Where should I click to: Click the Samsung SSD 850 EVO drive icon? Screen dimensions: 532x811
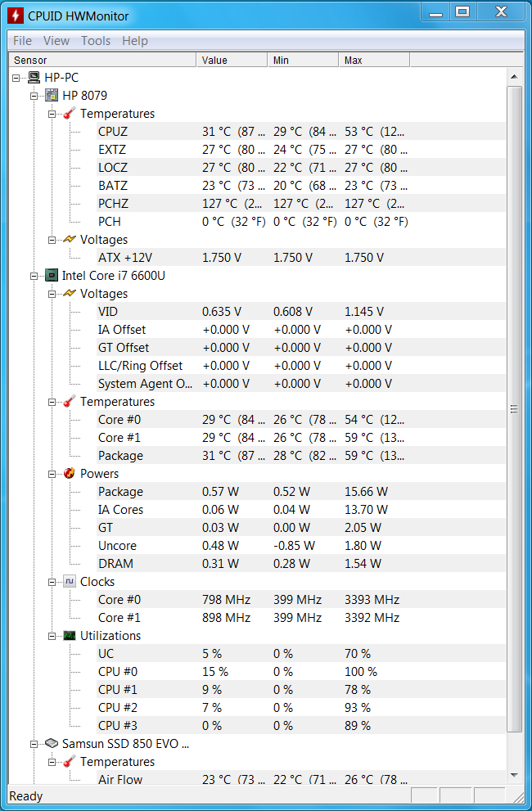(52, 744)
